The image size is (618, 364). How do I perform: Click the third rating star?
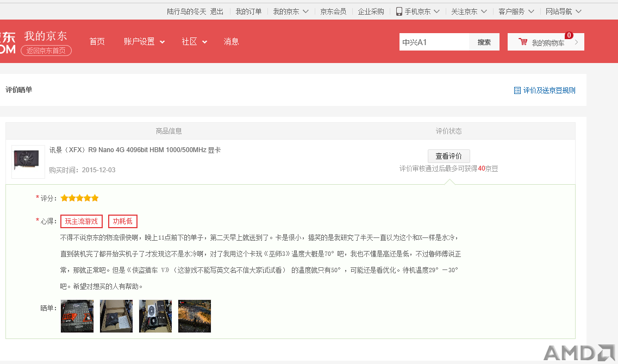tap(79, 198)
